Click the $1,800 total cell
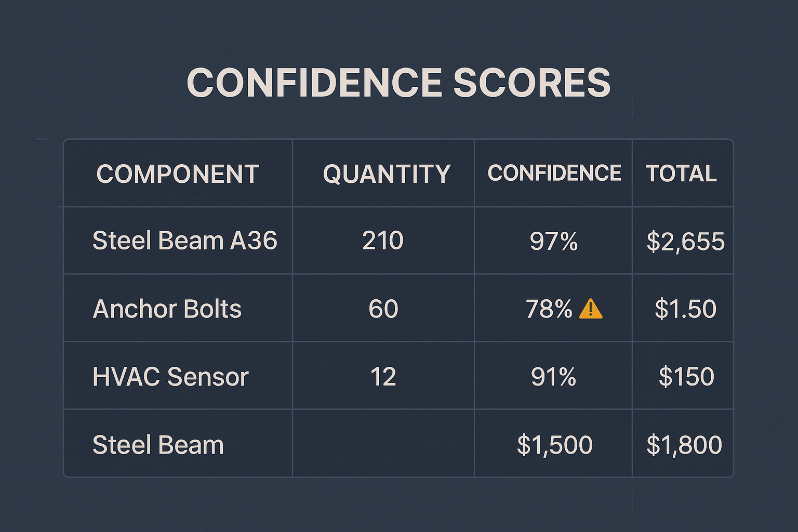The height and width of the screenshot is (532, 798). (684, 445)
